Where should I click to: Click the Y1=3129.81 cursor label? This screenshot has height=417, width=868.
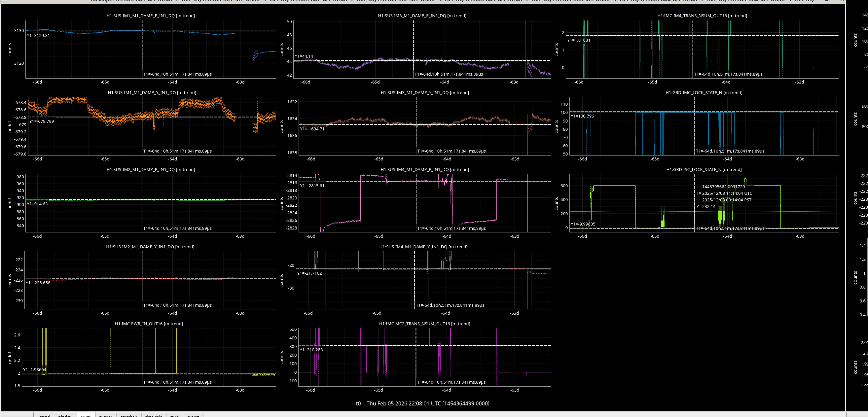[38, 35]
